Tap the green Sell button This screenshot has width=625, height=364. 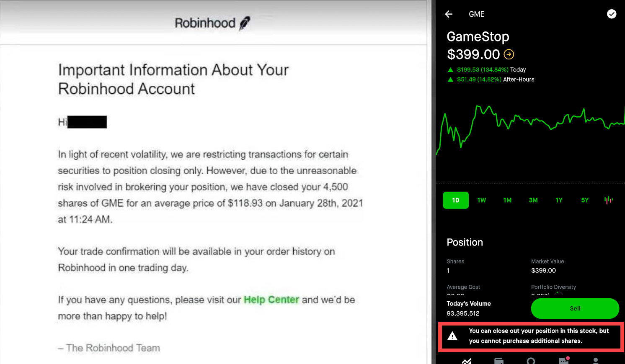pyautogui.click(x=575, y=308)
